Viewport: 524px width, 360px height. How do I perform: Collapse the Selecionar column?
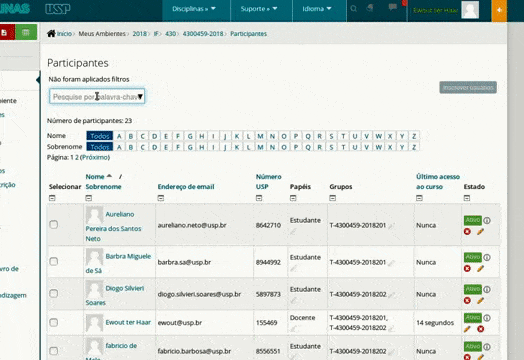point(52,198)
